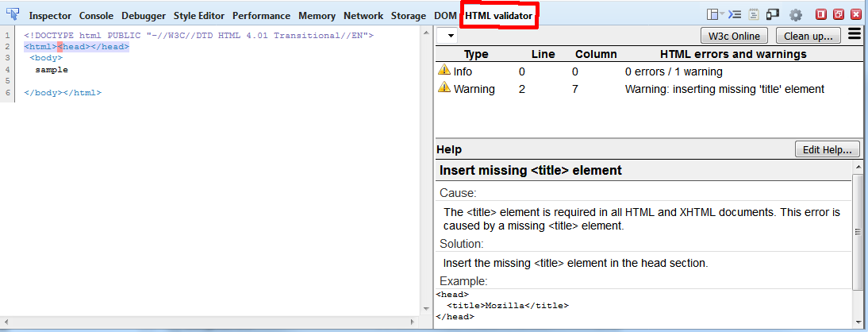Toggle Responsive Design Mode icon
The width and height of the screenshot is (868, 332).
(773, 14)
